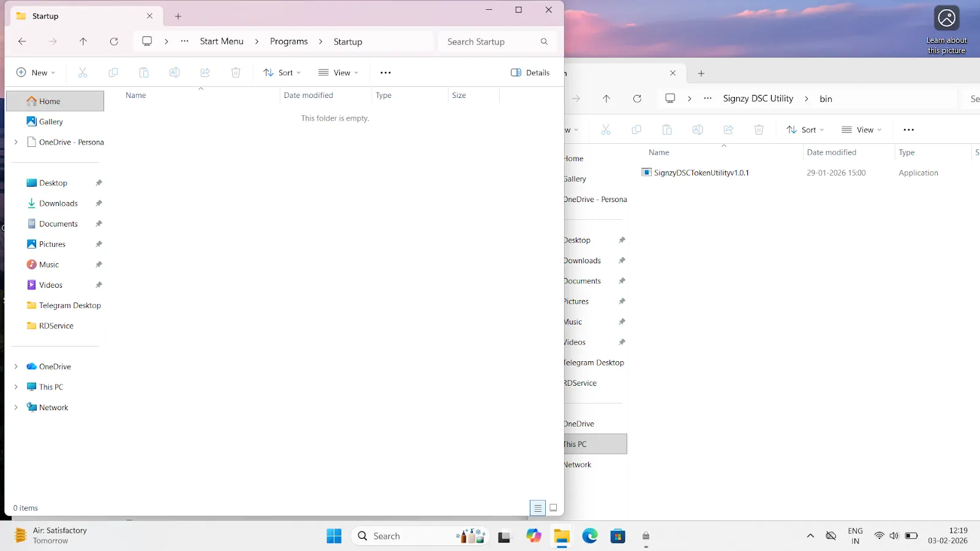Open View dropdown in bin window

[862, 130]
